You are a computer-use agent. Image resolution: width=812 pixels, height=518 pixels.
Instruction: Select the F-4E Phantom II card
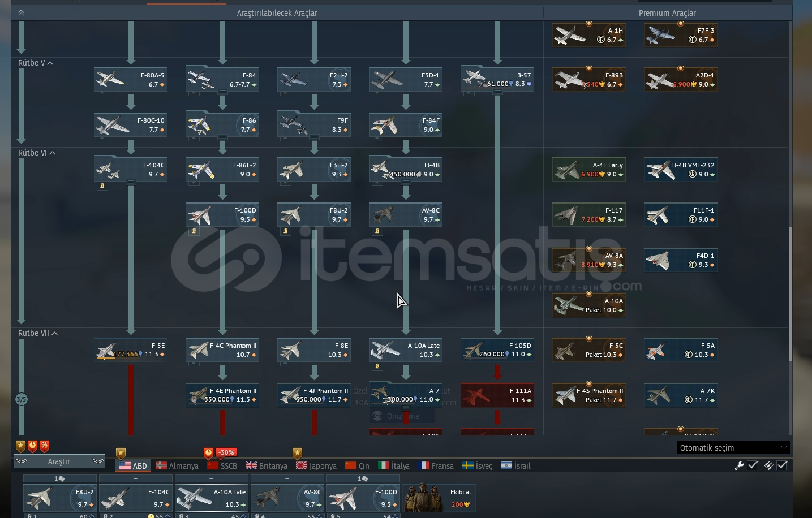click(222, 395)
